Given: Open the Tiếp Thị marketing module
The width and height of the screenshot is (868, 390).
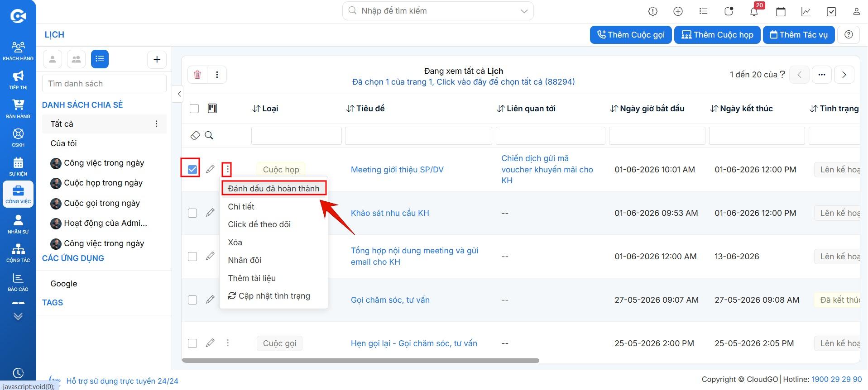Looking at the screenshot, I should coord(18,80).
